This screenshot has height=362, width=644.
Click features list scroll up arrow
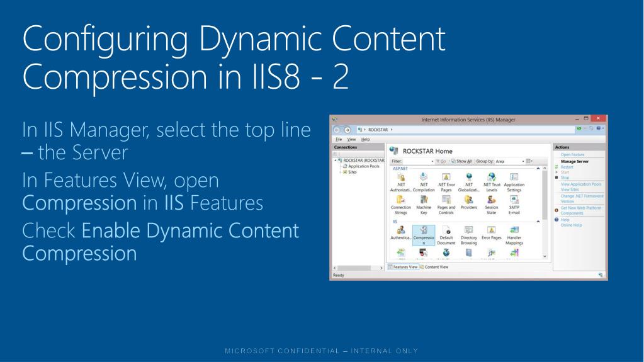[x=545, y=169]
